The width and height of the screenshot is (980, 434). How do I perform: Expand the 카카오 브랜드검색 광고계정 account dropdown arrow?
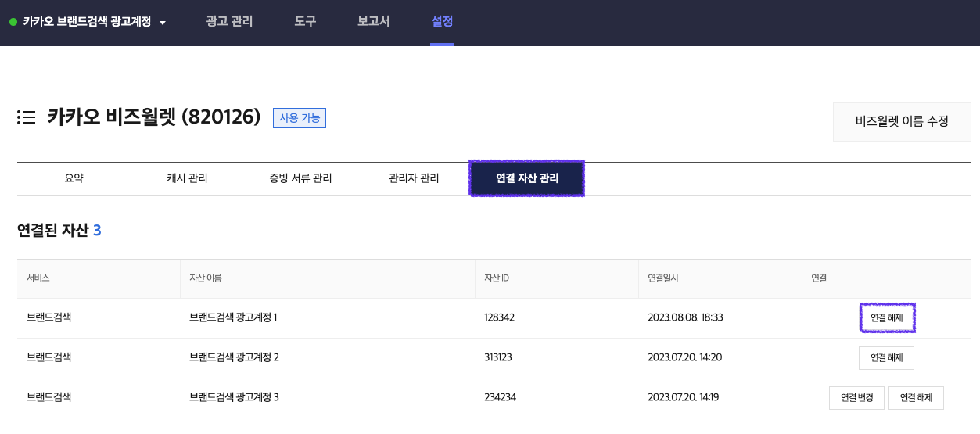(163, 23)
